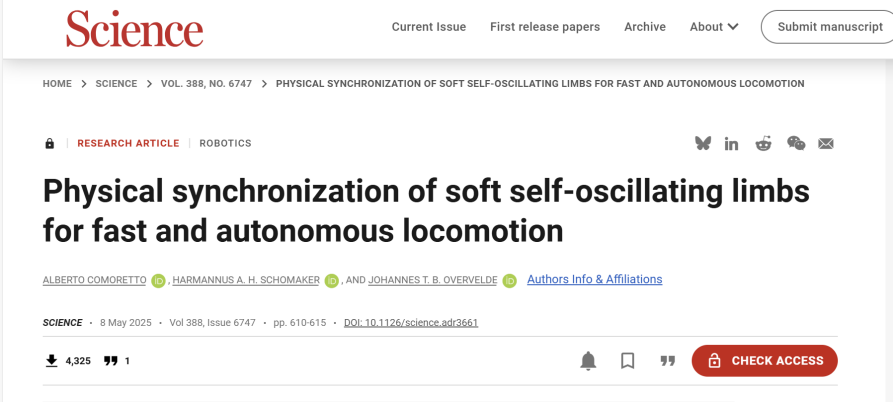Expand the About dropdown menu
893x402 pixels.
714,27
